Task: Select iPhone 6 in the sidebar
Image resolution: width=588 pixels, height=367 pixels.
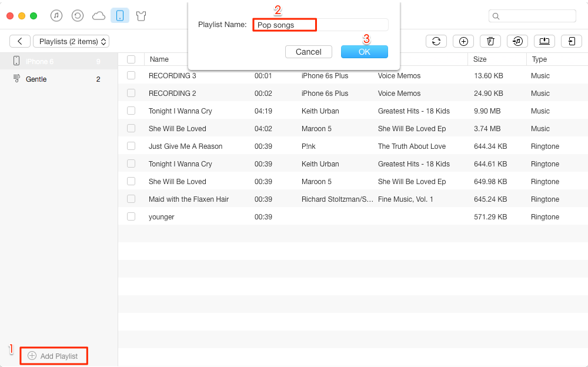Action: pos(59,61)
